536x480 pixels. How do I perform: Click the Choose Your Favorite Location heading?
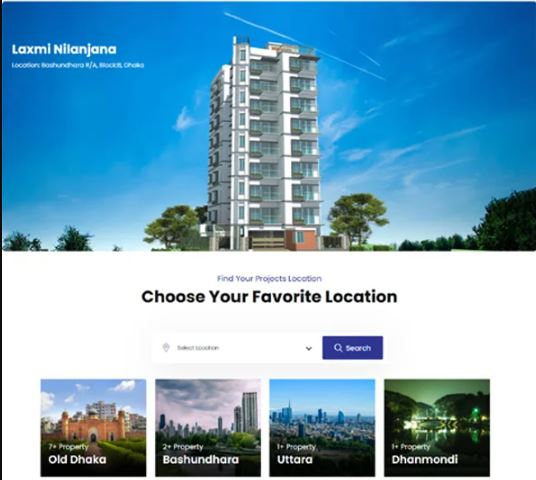tap(269, 296)
